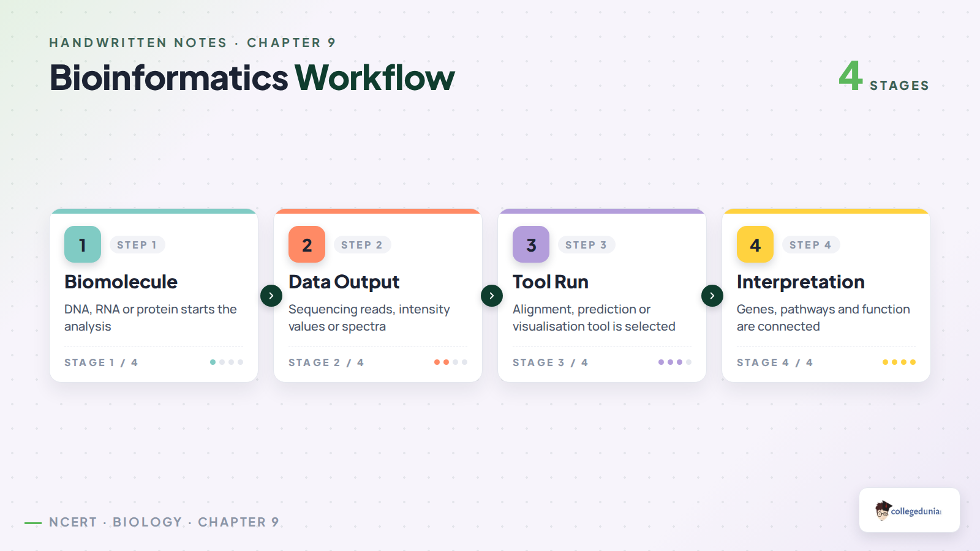Click the STAGE 1 / 4 footer text
Viewport: 980px width, 551px height.
(x=101, y=362)
